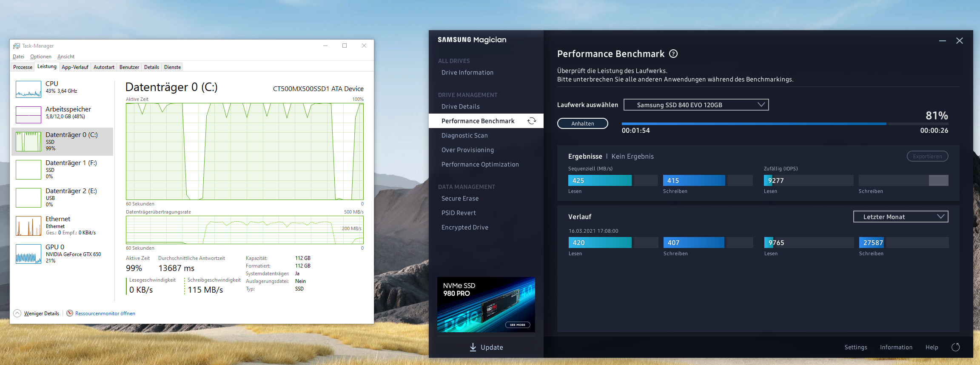Open the Optionen menu in Task-Manager
This screenshot has width=980, height=365.
coord(41,57)
